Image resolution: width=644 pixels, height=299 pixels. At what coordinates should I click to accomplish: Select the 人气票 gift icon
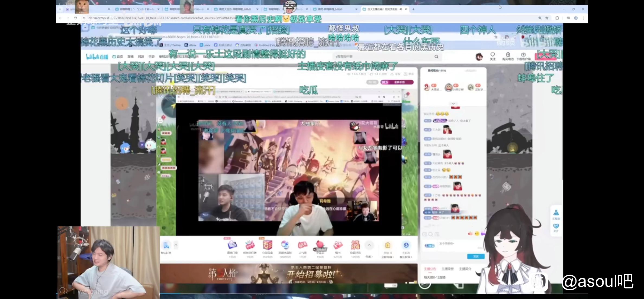[x=302, y=245]
